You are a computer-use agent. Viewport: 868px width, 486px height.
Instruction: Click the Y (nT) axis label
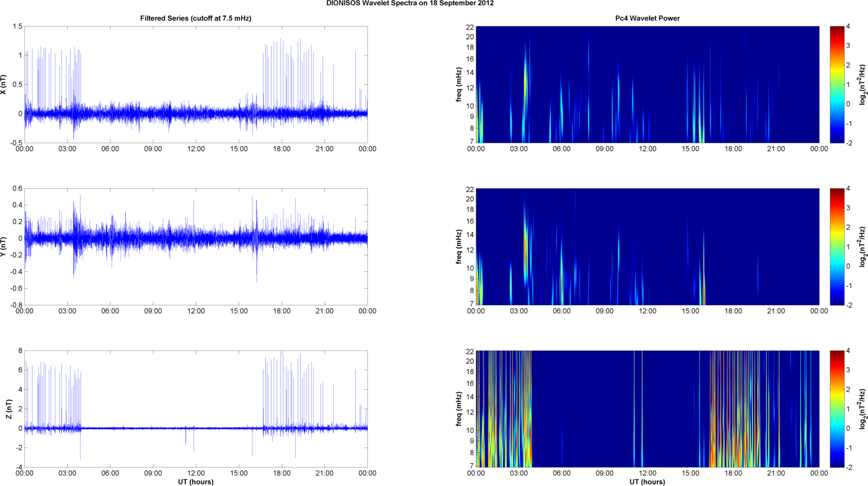(3, 247)
